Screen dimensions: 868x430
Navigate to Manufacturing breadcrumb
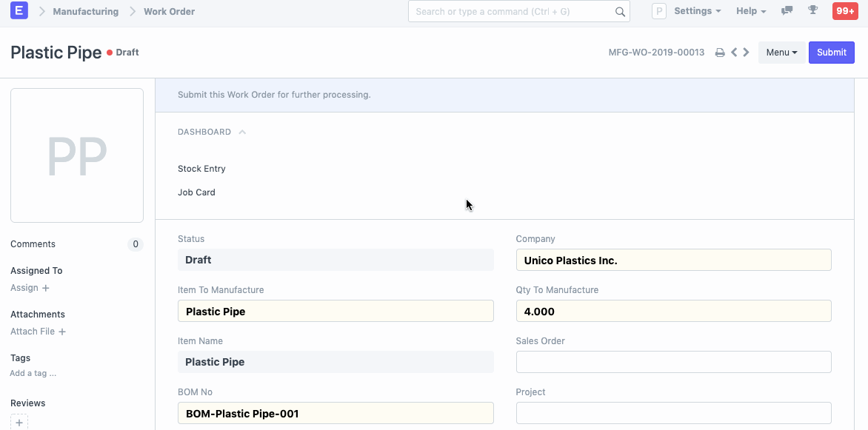[85, 11]
